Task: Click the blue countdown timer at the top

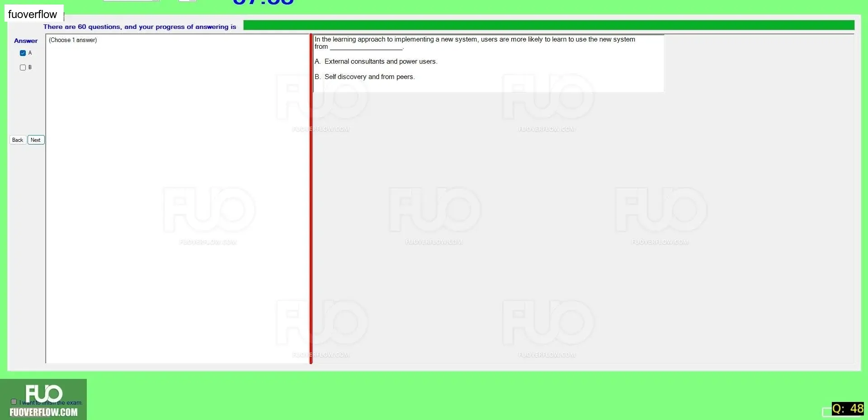Action: click(263, 3)
